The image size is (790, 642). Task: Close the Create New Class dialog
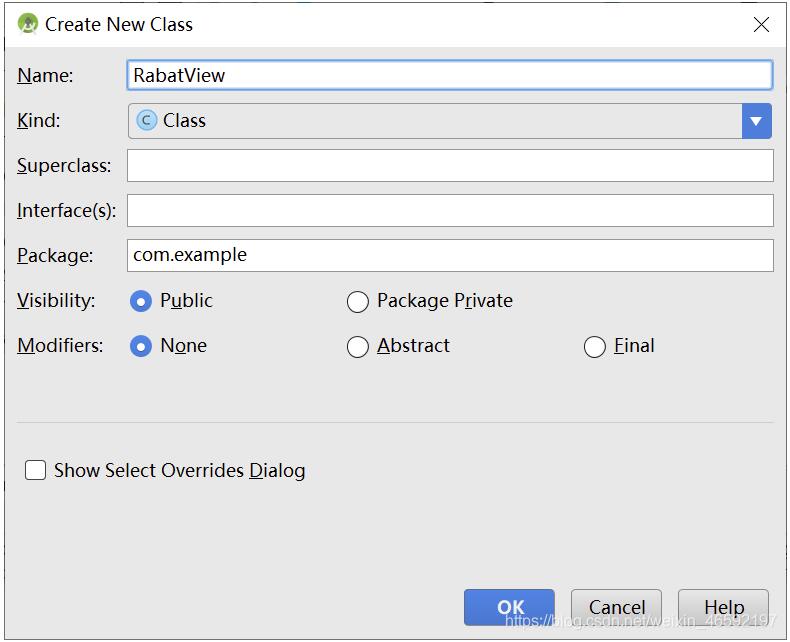(761, 25)
